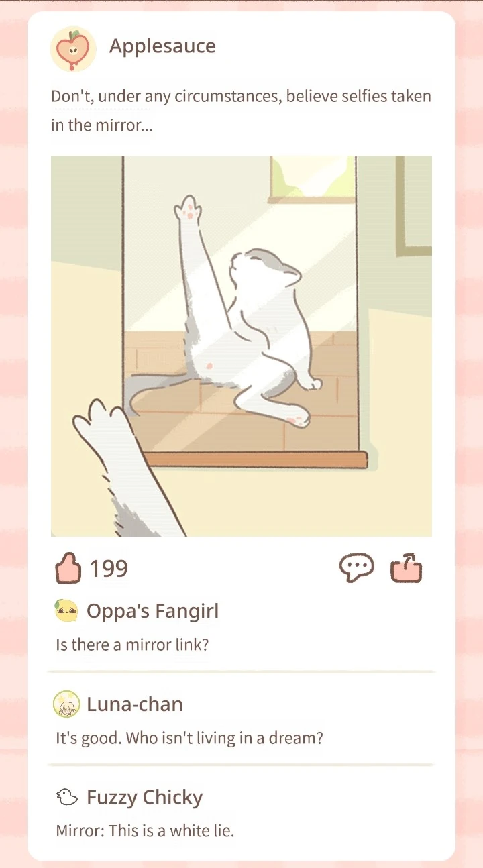Open Fuzzy Chicky's username link
The height and width of the screenshot is (868, 483).
pos(145,798)
